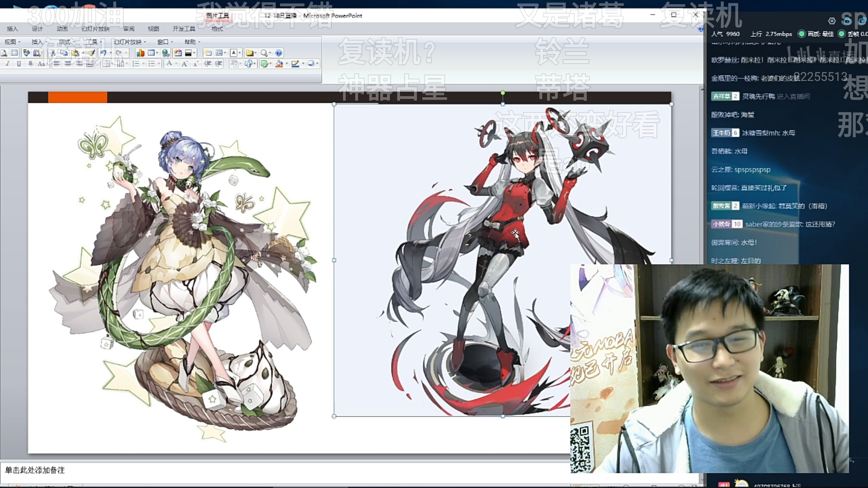Insert a hyperlink with the globe icon
Viewport: 868px width, 488px height.
165,53
